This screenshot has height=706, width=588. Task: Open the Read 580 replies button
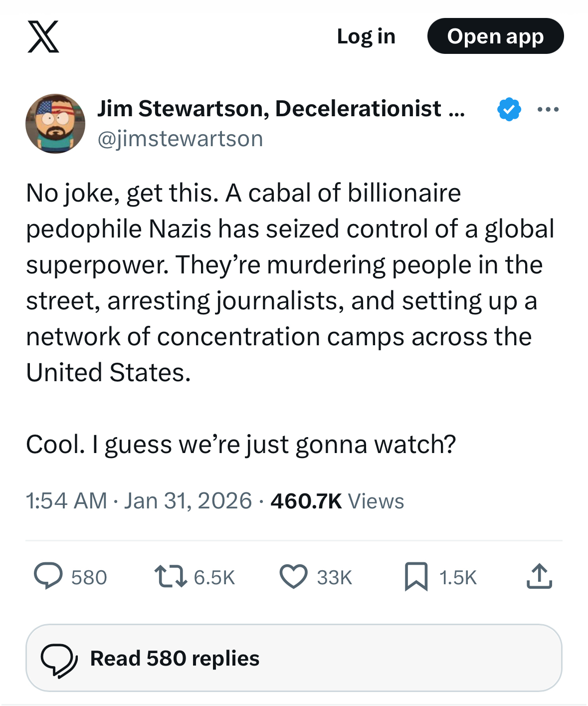[x=294, y=658]
